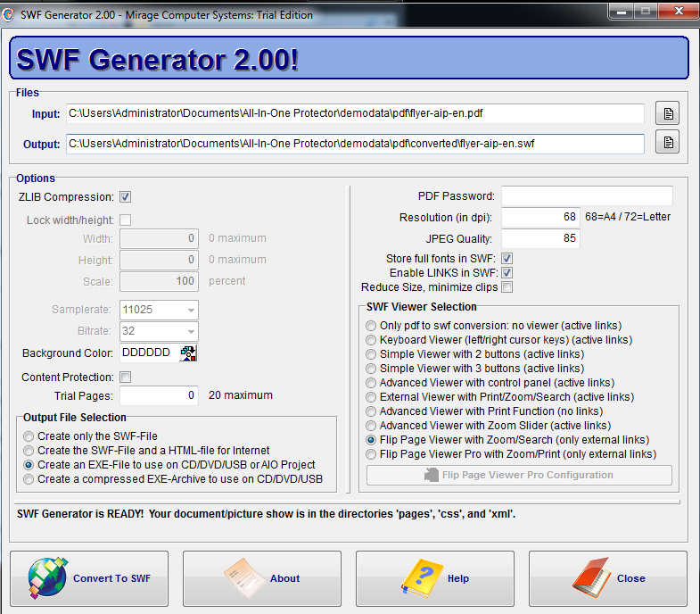Click the SWF Generator title bar app icon
This screenshot has height=614, width=700.
(x=9, y=14)
